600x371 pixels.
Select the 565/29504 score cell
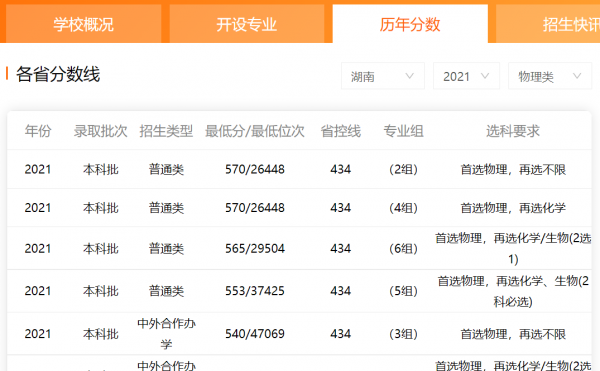255,249
